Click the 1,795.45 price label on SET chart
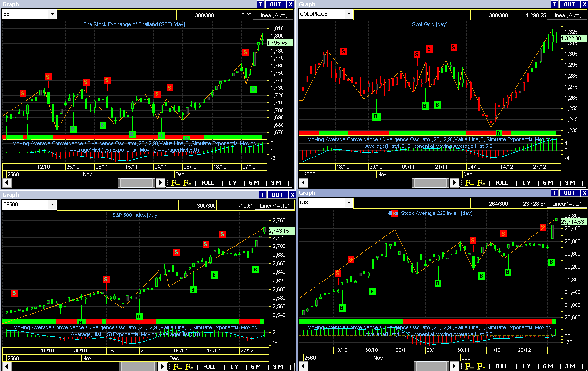The width and height of the screenshot is (588, 371). (x=280, y=43)
